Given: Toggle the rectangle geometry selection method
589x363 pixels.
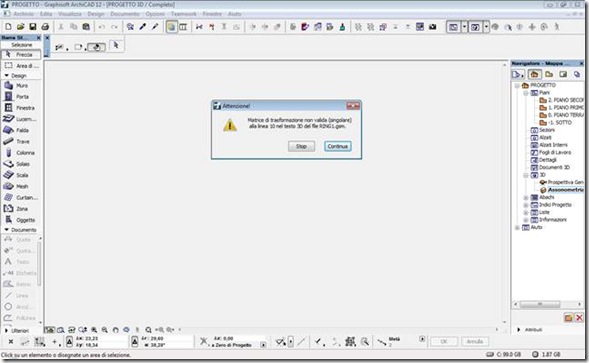Looking at the screenshot, I should pyautogui.click(x=78, y=47).
